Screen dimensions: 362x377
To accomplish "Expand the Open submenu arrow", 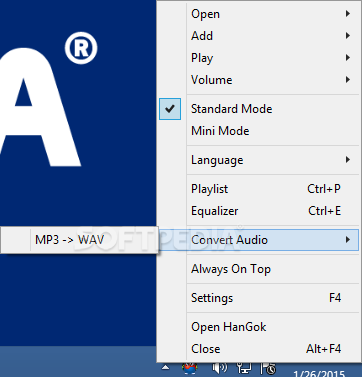I will pyautogui.click(x=348, y=14).
